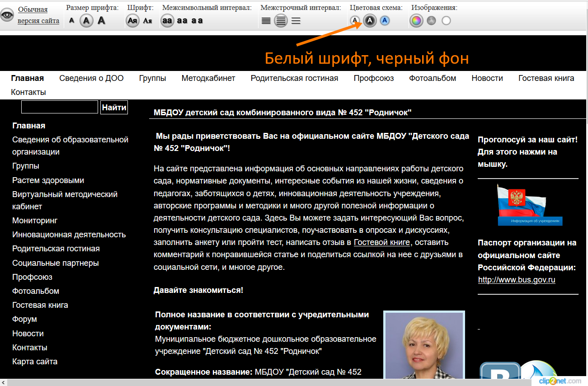Click the Russian flag institution info banner
The height and width of the screenshot is (386, 588).
pos(530,205)
